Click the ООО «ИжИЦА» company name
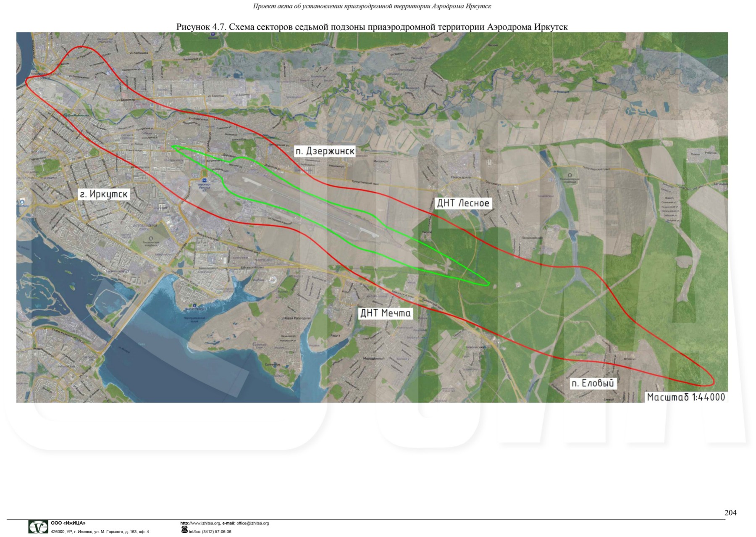This screenshot has width=756, height=537. tap(68, 523)
